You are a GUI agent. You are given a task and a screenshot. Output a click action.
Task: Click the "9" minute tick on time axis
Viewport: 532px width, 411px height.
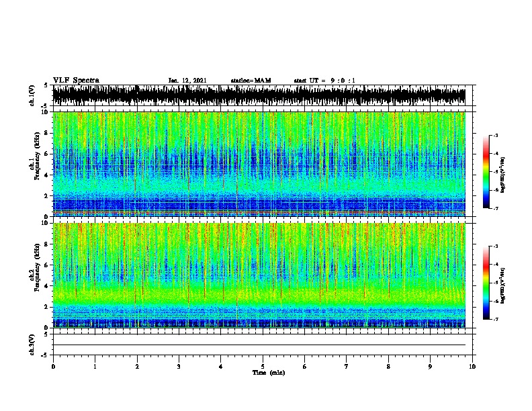tap(430, 367)
